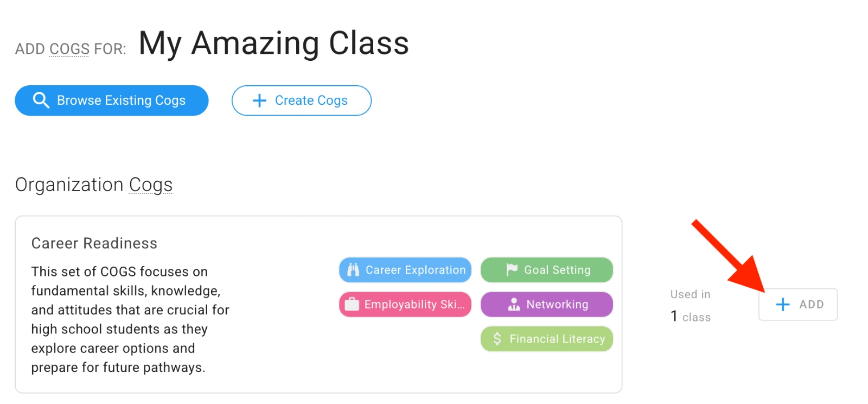This screenshot has width=868, height=404.
Task: Select the Networking cog tag label
Action: [557, 305]
